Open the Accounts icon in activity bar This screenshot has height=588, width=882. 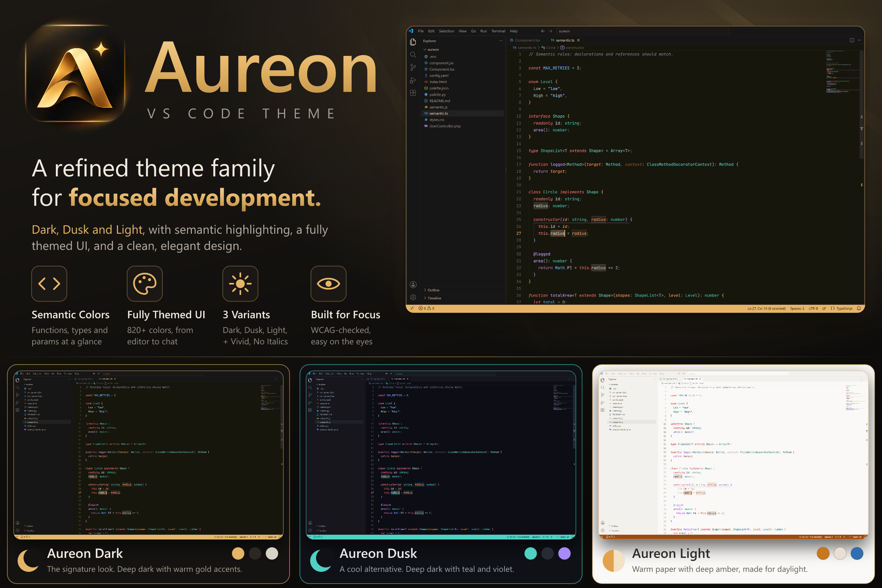413,284
